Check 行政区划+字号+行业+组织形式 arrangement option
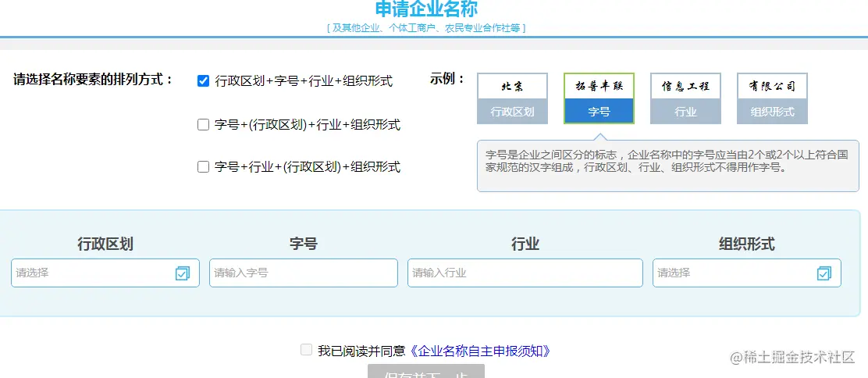Image resolution: width=868 pixels, height=378 pixels. (203, 81)
